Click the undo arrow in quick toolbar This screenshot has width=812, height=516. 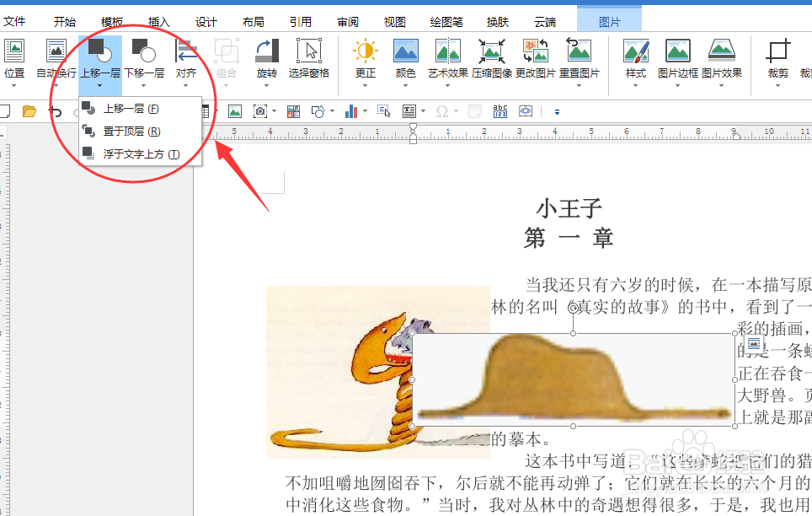point(56,111)
